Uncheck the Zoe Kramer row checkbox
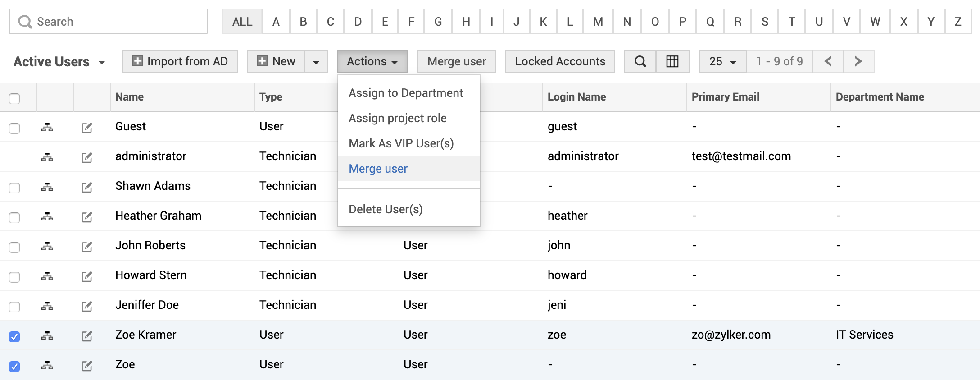The width and height of the screenshot is (980, 381). pyautogui.click(x=14, y=336)
